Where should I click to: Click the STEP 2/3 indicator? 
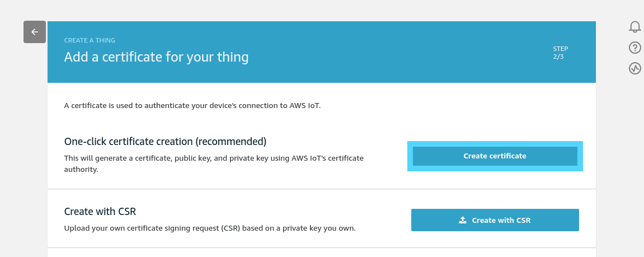[x=560, y=53]
